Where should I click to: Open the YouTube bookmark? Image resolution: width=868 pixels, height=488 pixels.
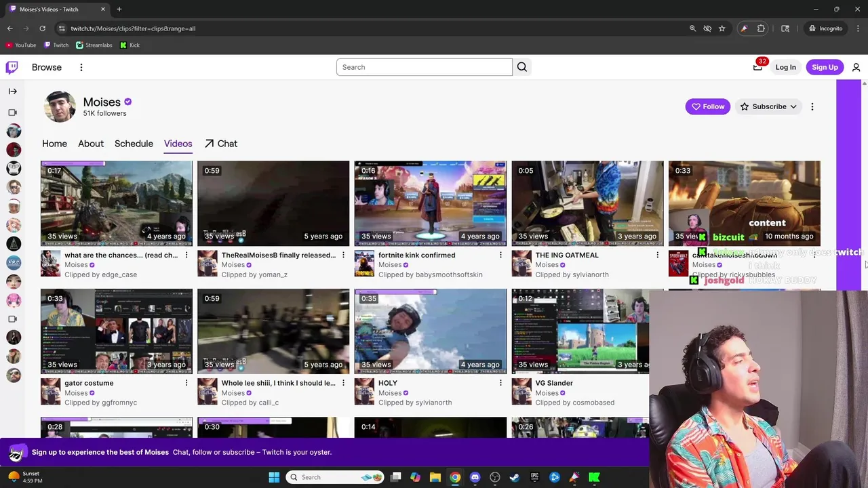21,45
